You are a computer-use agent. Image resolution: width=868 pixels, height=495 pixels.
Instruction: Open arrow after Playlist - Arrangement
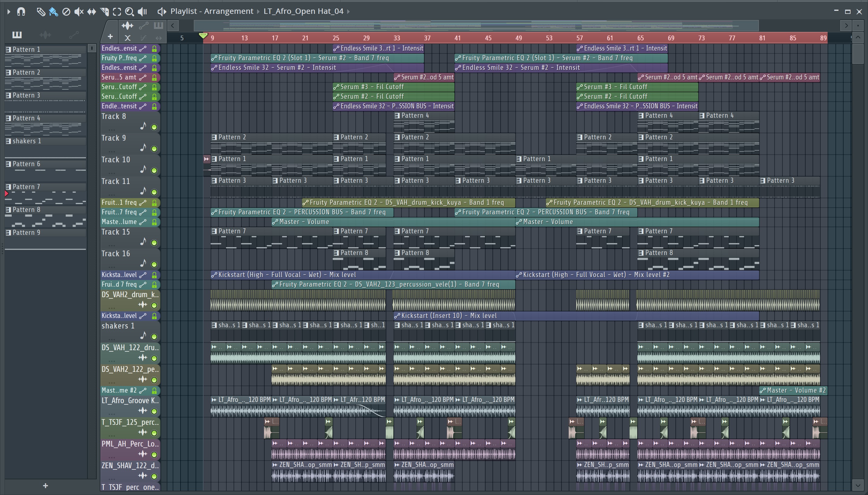pos(258,11)
